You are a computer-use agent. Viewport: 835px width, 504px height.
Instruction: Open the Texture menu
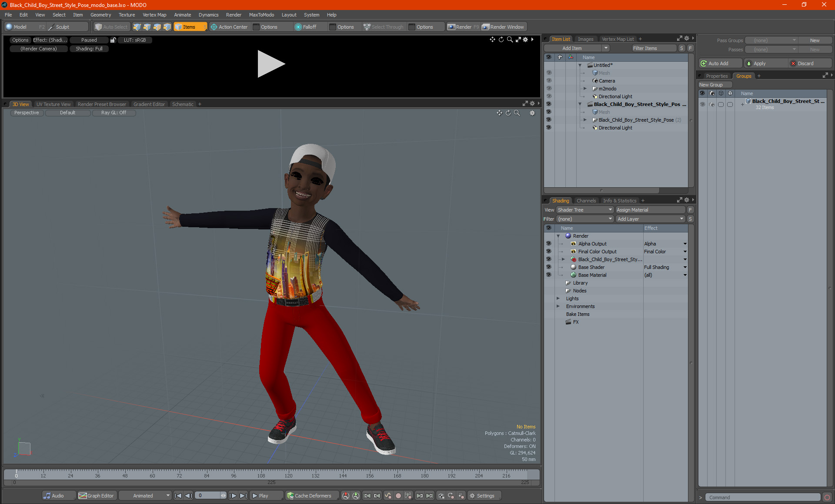[127, 15]
